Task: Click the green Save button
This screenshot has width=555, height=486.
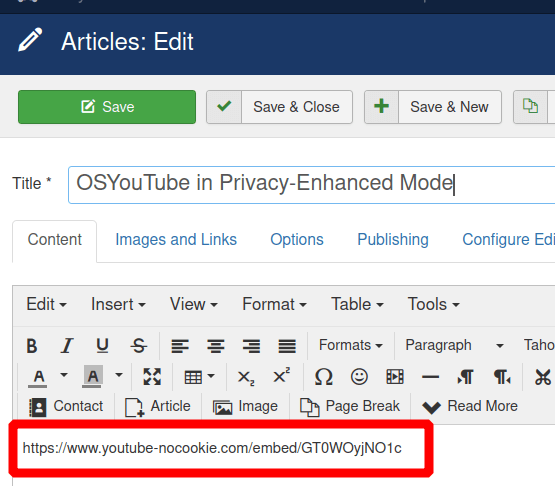Action: pos(107,107)
